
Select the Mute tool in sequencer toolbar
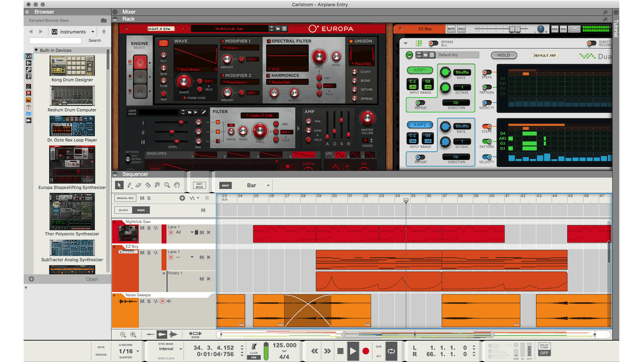pyautogui.click(x=158, y=185)
